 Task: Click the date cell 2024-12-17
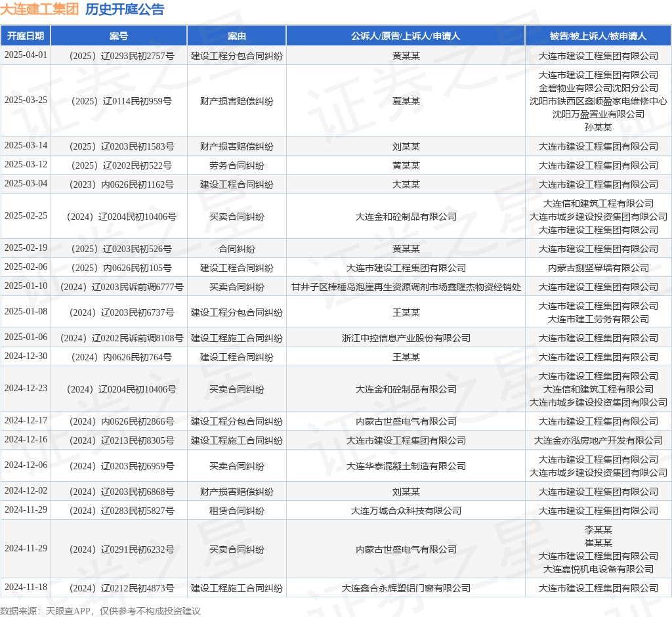(x=26, y=420)
